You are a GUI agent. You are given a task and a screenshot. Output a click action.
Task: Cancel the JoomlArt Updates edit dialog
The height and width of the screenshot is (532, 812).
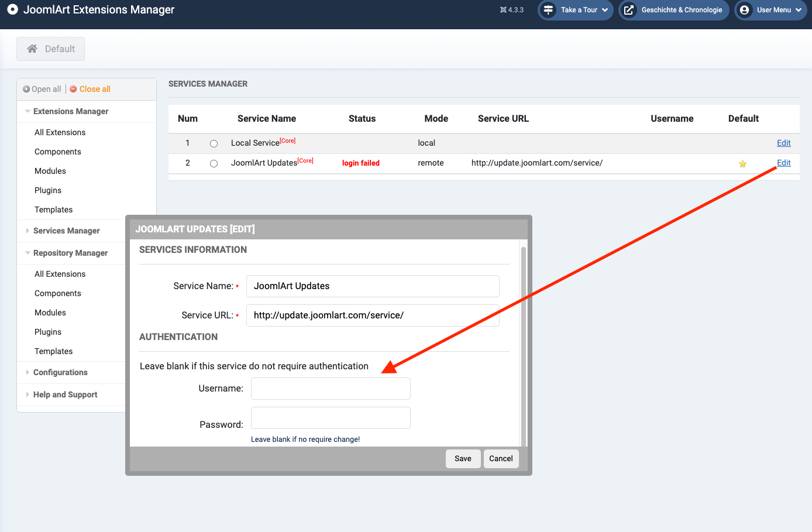(x=501, y=459)
